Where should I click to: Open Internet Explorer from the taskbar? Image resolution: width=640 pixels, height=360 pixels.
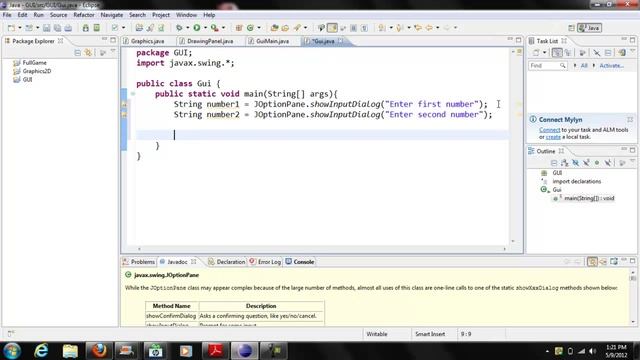pyautogui.click(x=41, y=351)
